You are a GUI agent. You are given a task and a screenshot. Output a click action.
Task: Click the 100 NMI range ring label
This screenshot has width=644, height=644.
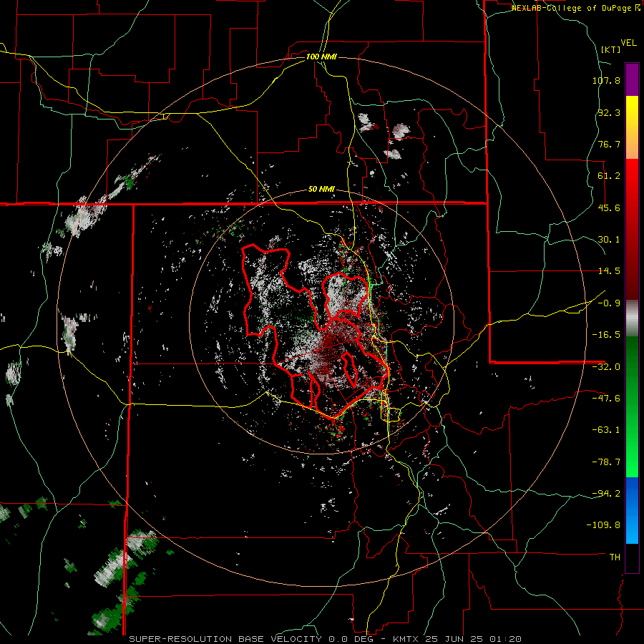(x=321, y=57)
